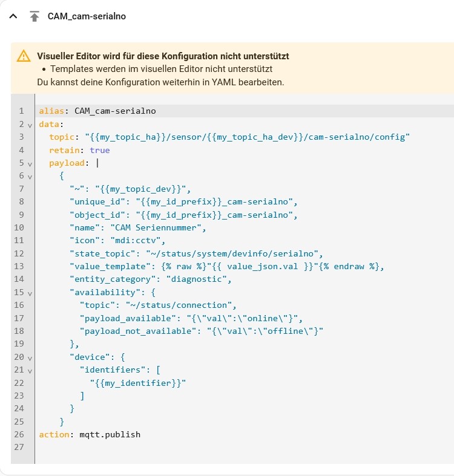Collapse the availability block fold arrow
Viewport: 454px width, 476px height.
[29, 293]
